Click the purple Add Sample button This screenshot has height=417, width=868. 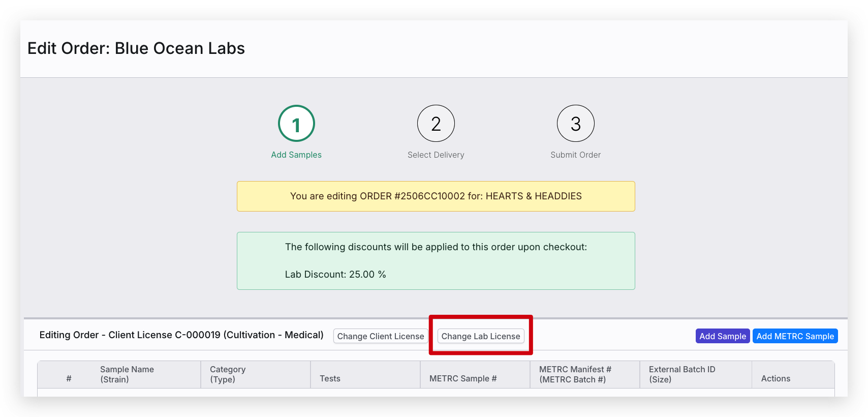click(x=723, y=336)
